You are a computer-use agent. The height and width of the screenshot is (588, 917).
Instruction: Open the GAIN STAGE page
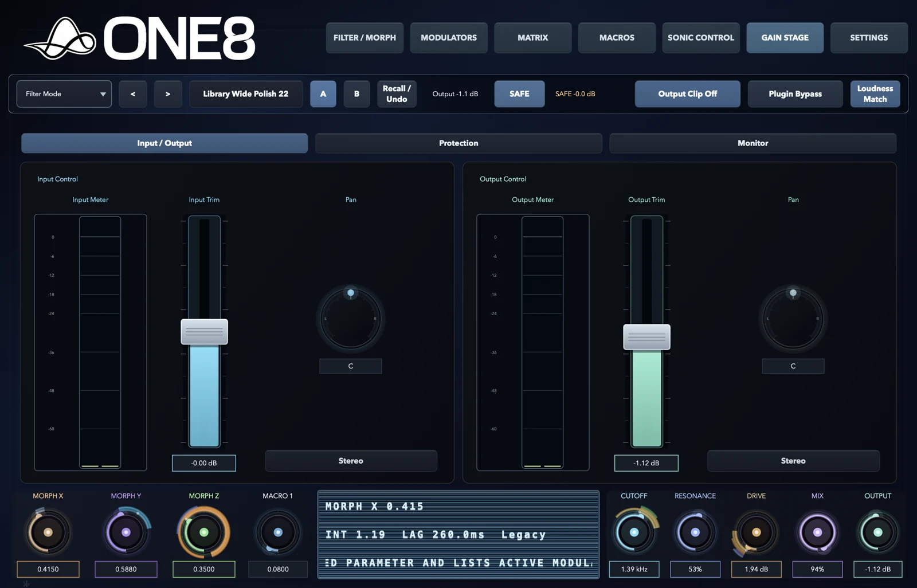[785, 38]
